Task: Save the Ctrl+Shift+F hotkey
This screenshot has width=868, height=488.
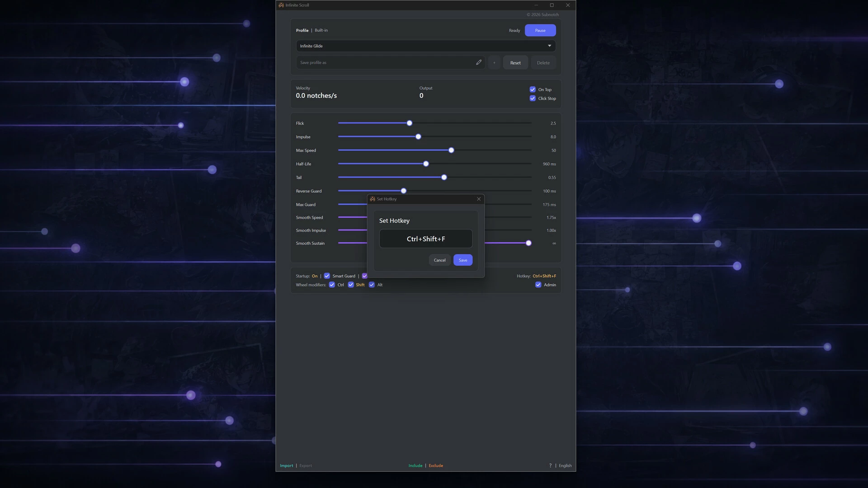Action: [463, 260]
